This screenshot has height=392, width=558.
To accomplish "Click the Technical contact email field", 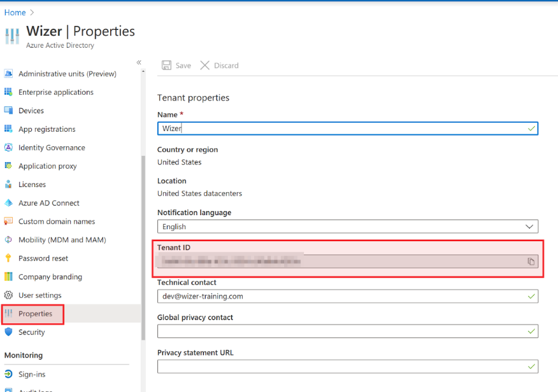I will pyautogui.click(x=348, y=296).
